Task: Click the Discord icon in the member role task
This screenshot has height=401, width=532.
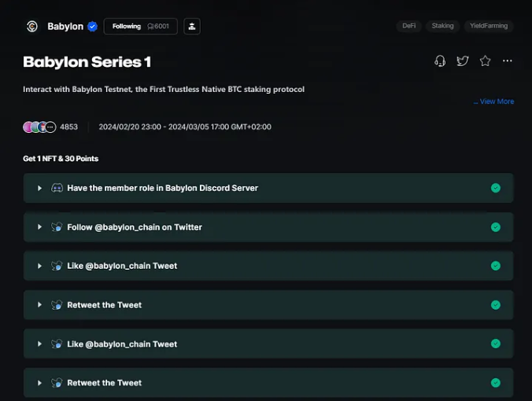Action: click(x=57, y=188)
